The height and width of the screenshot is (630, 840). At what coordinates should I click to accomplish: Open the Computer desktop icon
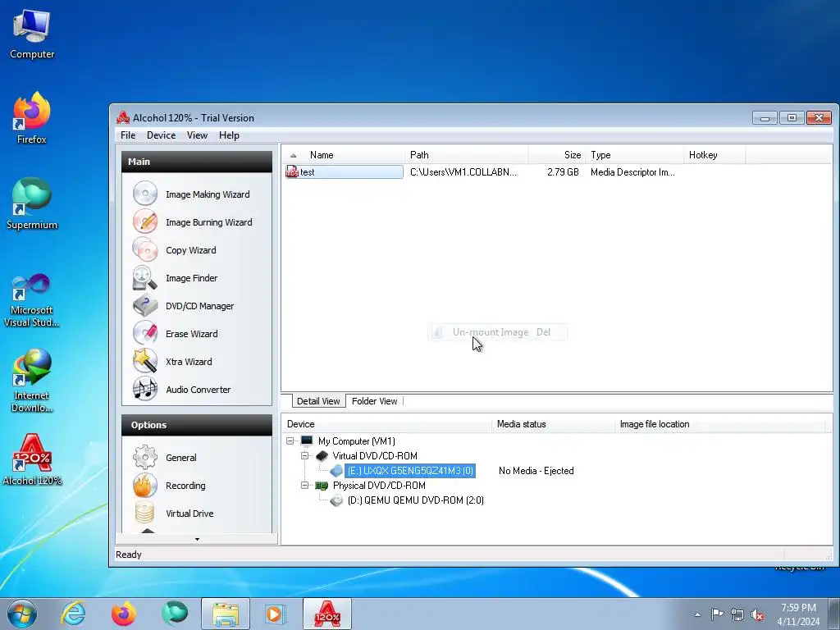point(32,34)
